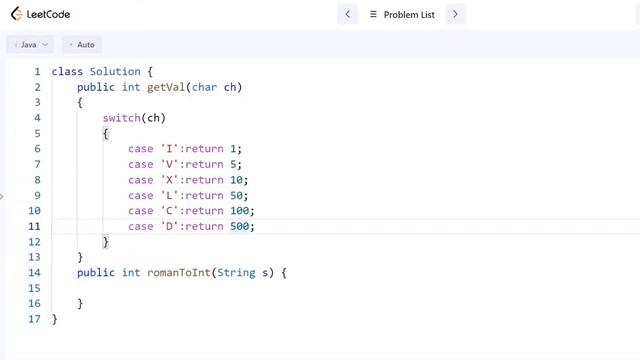Click the line "case 'C':return 100;"
Image resolution: width=640 pixels, height=360 pixels.
[x=191, y=211]
